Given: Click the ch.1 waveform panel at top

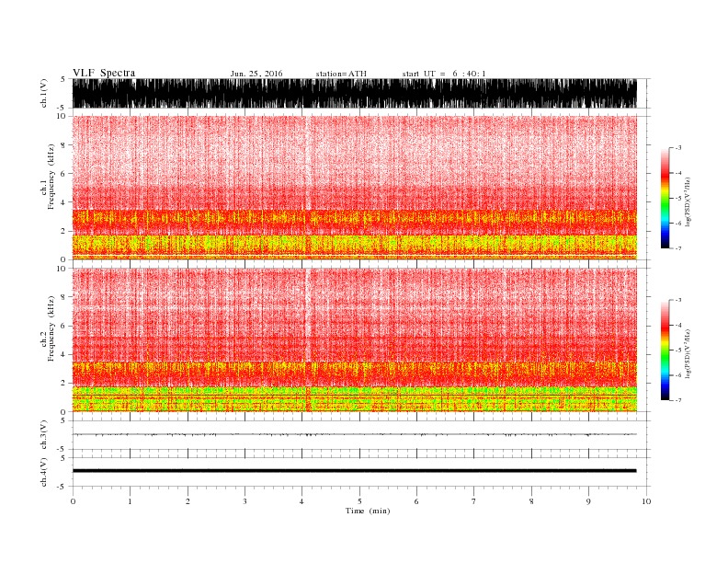Looking at the screenshot, I should 354,93.
